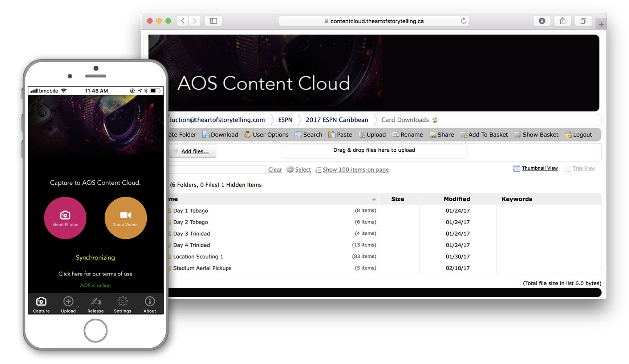The height and width of the screenshot is (364, 629).
Task: Open User Options in toolbar
Action: point(267,135)
